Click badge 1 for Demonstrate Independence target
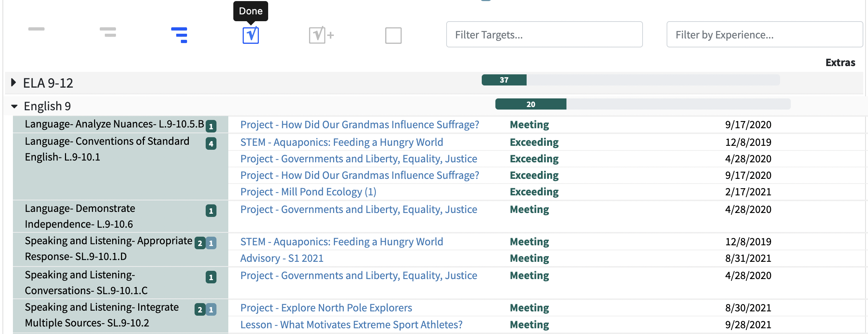Screen dimensions: 868x334 pyautogui.click(x=211, y=211)
